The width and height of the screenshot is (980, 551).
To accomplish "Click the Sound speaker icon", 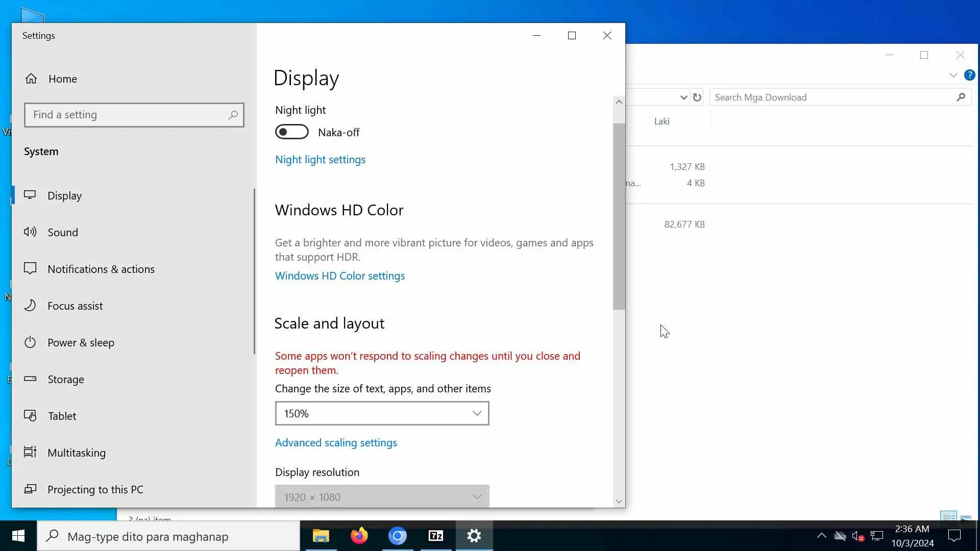I will (x=30, y=232).
